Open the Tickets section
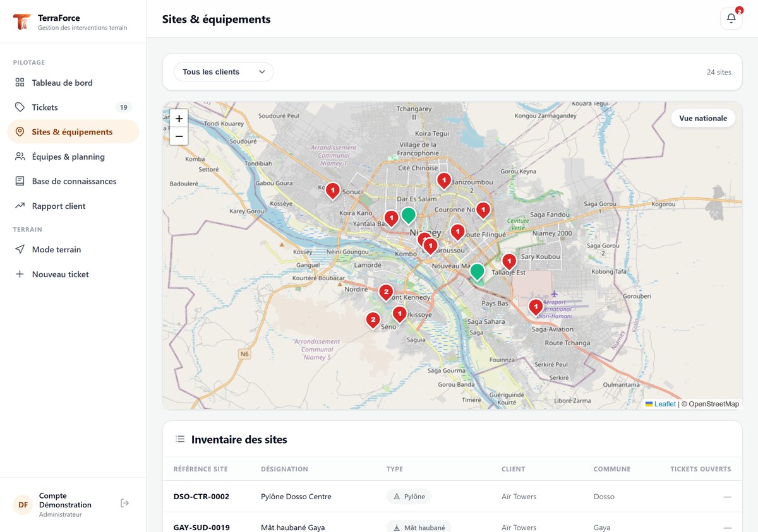This screenshot has height=532, width=758. (x=73, y=107)
